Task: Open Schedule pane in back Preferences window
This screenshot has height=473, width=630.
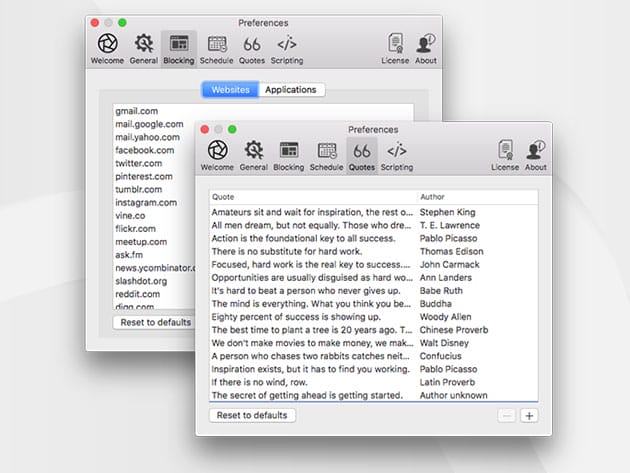Action: pyautogui.click(x=217, y=49)
